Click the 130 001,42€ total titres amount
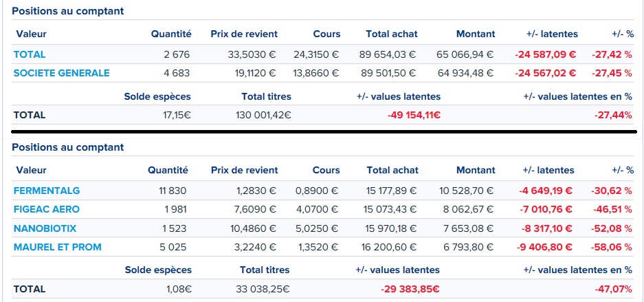The height and width of the screenshot is (302, 644). point(263,116)
